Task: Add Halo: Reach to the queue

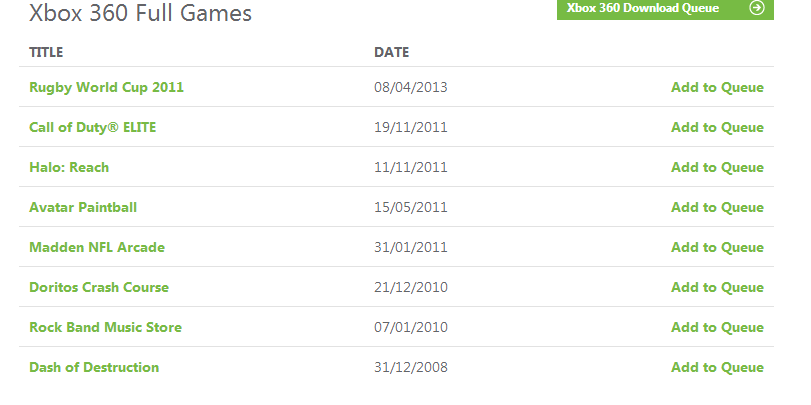Action: pos(717,167)
